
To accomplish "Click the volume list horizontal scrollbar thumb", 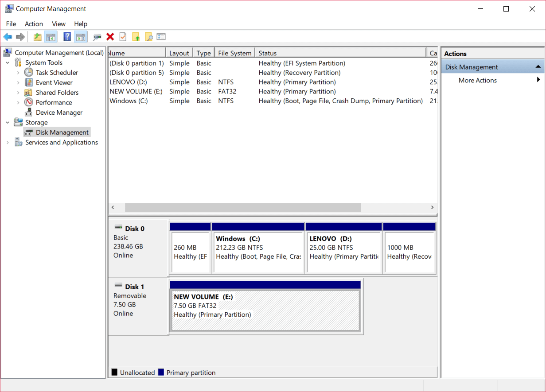I will tap(243, 207).
